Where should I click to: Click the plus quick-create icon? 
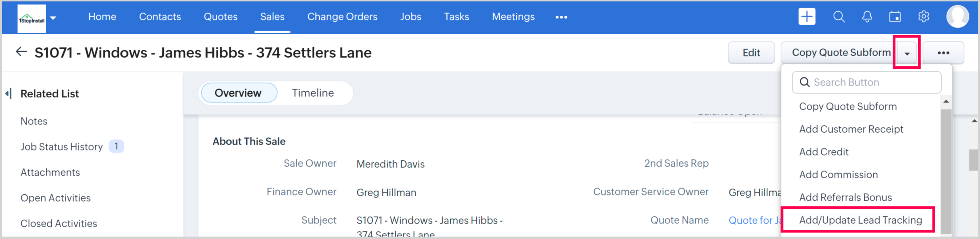[x=807, y=17]
